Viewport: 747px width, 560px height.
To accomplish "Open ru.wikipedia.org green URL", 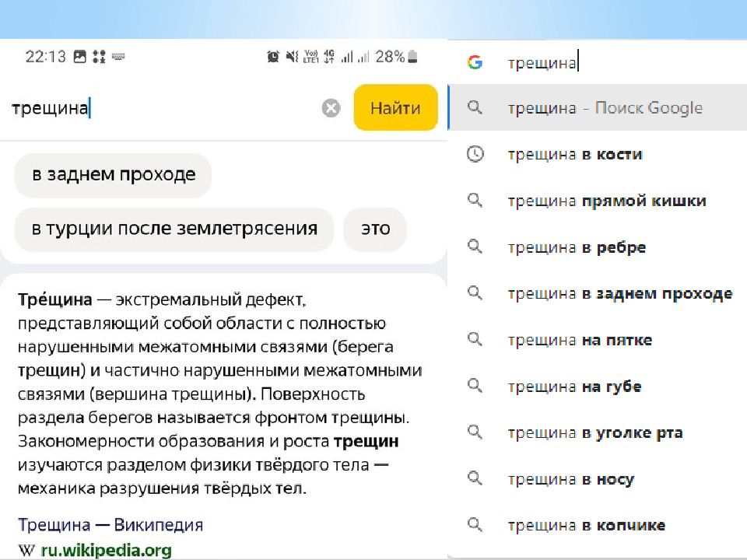I will 106,550.
